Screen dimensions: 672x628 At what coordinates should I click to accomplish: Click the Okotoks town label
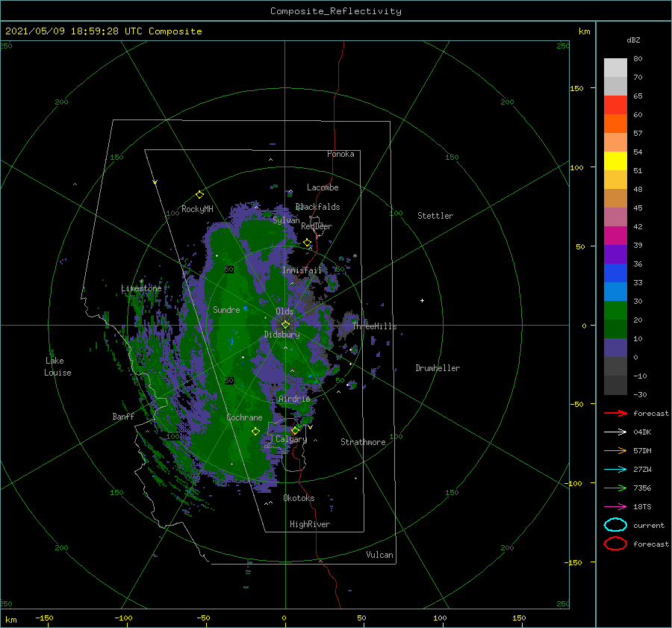click(x=299, y=498)
